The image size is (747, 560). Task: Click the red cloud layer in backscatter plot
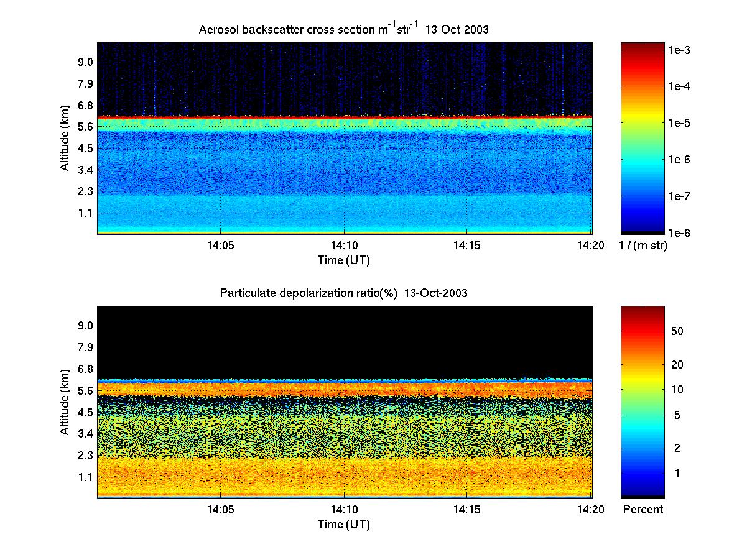click(x=343, y=117)
